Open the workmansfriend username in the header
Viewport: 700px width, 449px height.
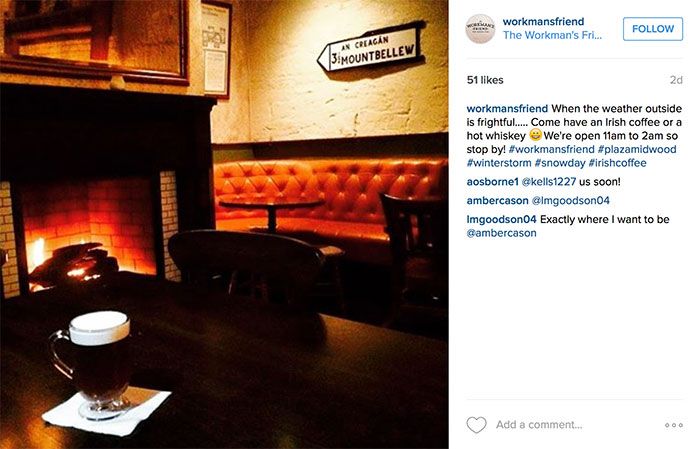pos(543,21)
